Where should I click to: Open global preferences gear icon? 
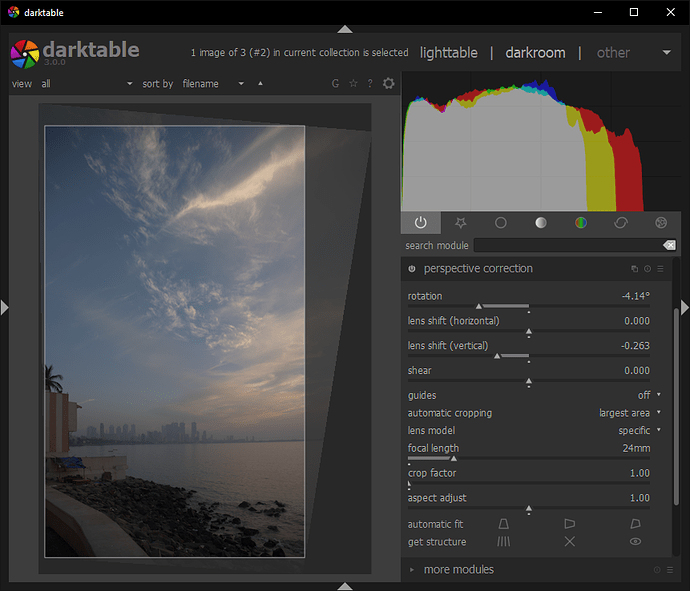(x=388, y=84)
